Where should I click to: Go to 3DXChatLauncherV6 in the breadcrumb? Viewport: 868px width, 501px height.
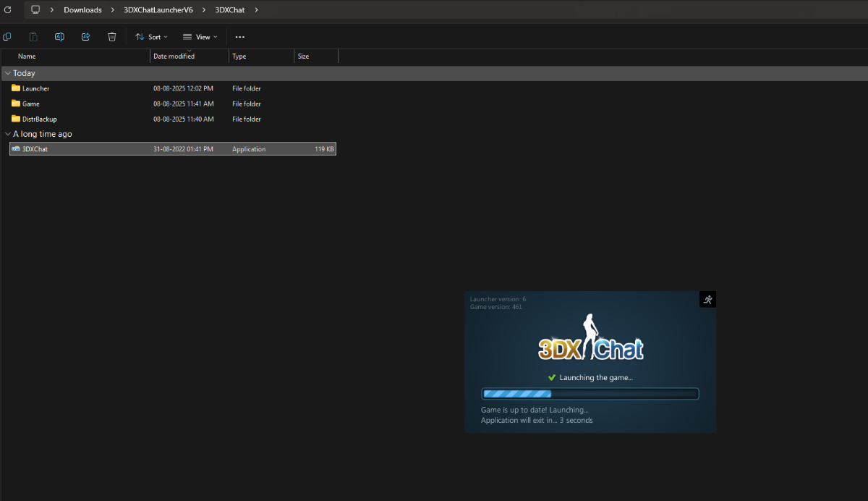(x=158, y=10)
